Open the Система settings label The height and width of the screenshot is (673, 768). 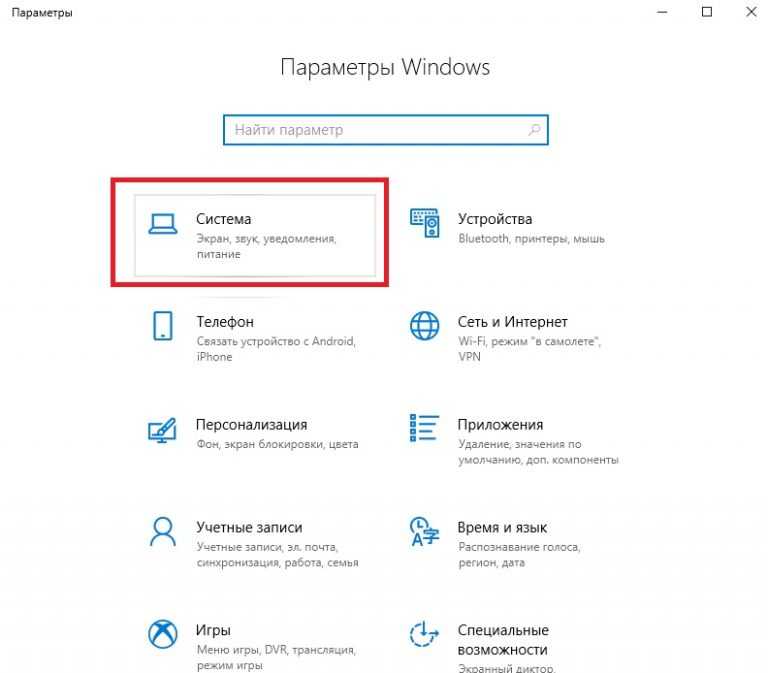coord(224,219)
